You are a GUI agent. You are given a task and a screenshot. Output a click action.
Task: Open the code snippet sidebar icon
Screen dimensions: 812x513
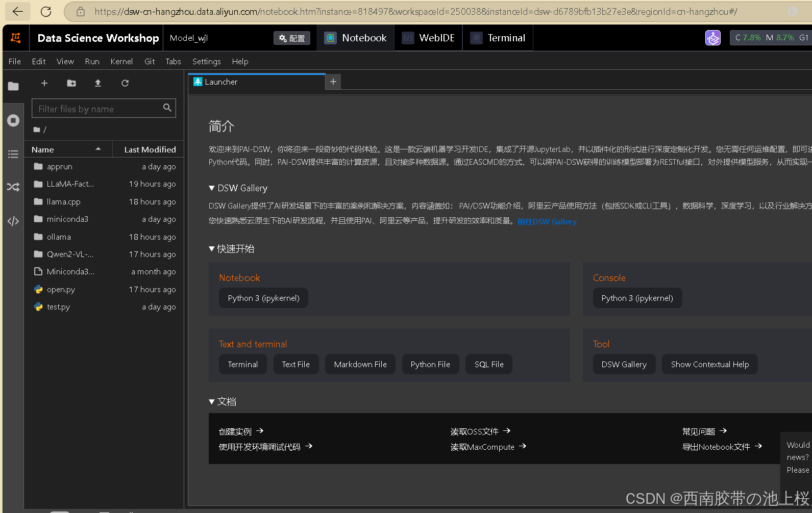tap(13, 221)
